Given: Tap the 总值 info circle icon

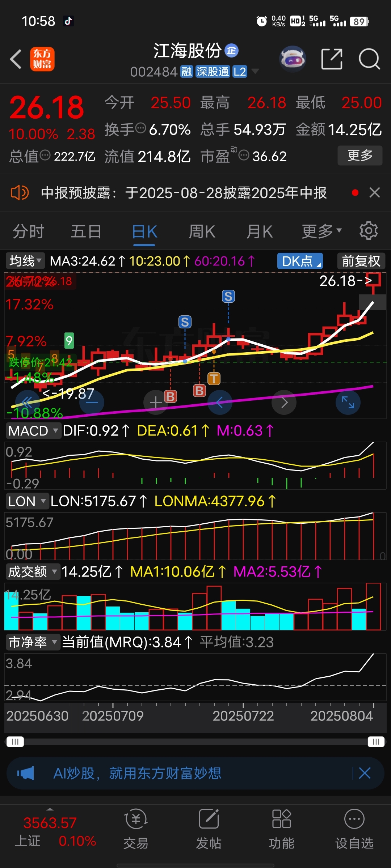Looking at the screenshot, I should (45, 156).
